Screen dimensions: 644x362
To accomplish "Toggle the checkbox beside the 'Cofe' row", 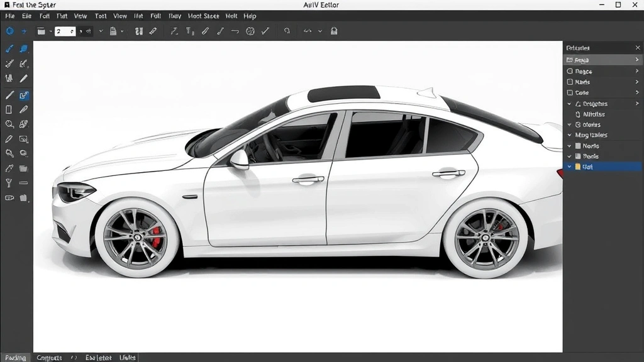I will [570, 93].
